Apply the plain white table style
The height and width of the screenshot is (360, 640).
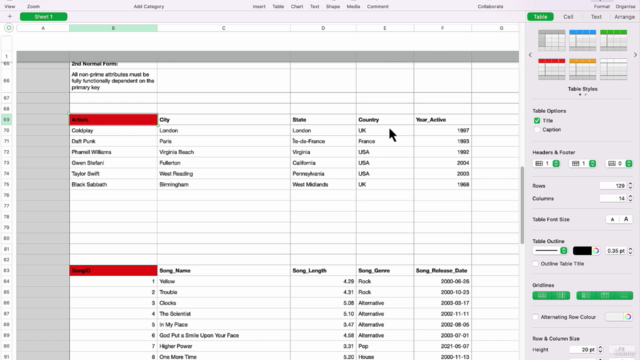pyautogui.click(x=613, y=69)
